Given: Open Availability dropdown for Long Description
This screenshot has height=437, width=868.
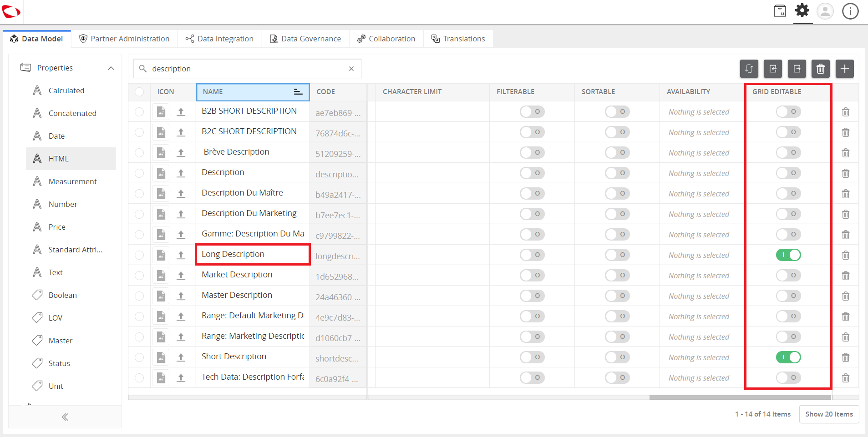Looking at the screenshot, I should (x=699, y=255).
